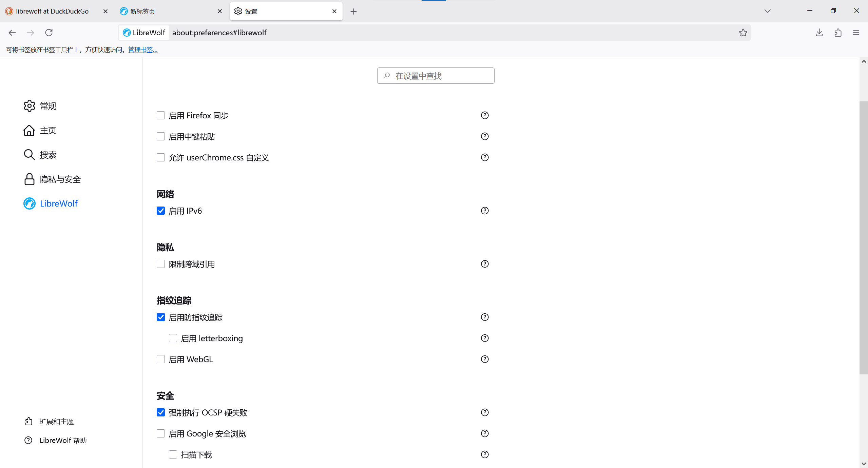This screenshot has width=868, height=468.
Task: Click help icon for 启用 Firefox 同步
Action: pyautogui.click(x=485, y=115)
